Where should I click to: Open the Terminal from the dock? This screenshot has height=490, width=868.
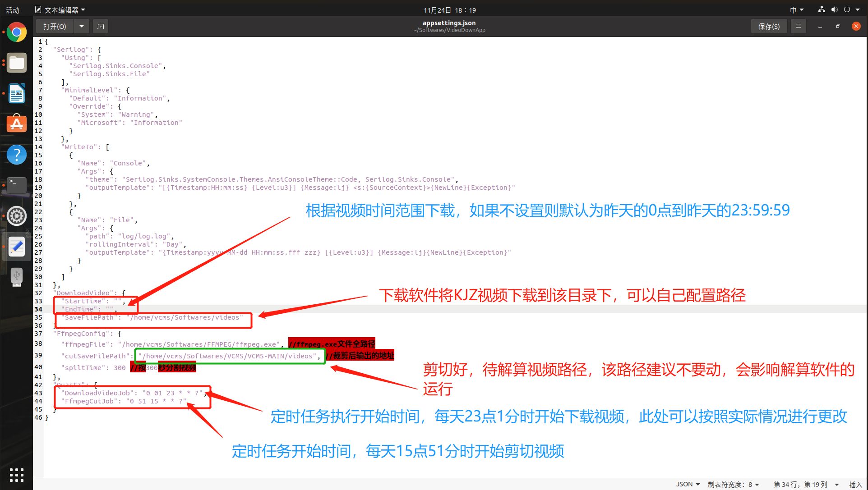(17, 185)
